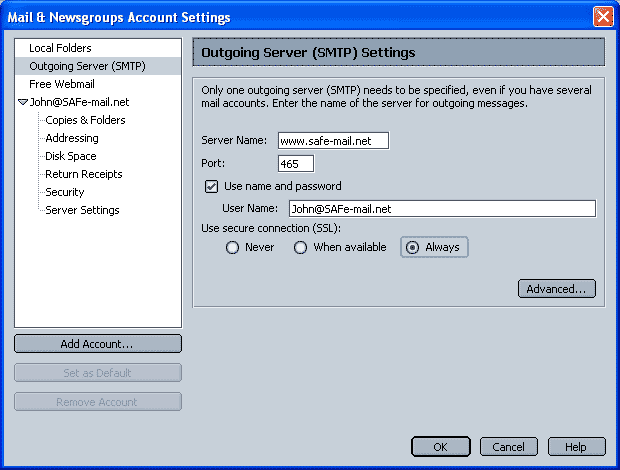Open Advanced SMTP settings
Image resolution: width=620 pixels, height=470 pixels.
tap(556, 289)
